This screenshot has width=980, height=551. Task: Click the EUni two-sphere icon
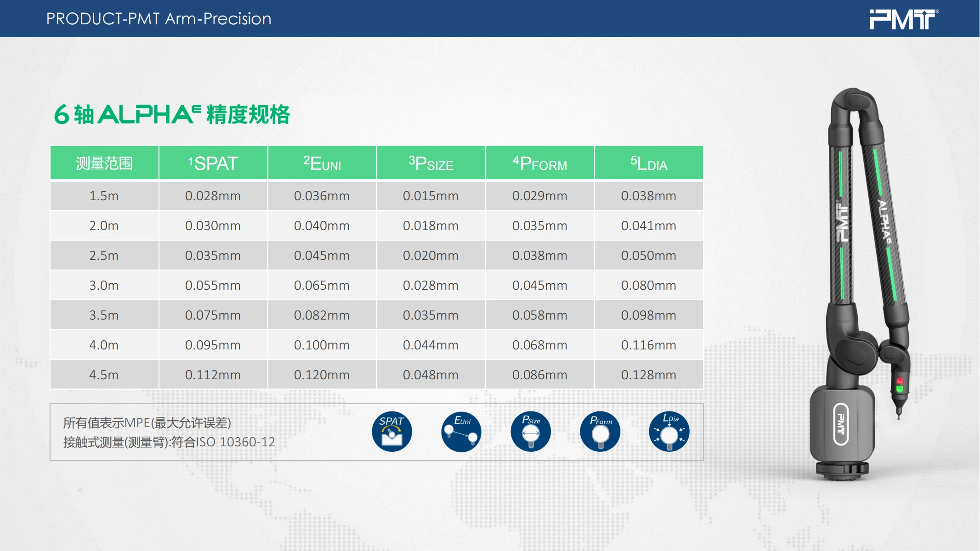461,432
